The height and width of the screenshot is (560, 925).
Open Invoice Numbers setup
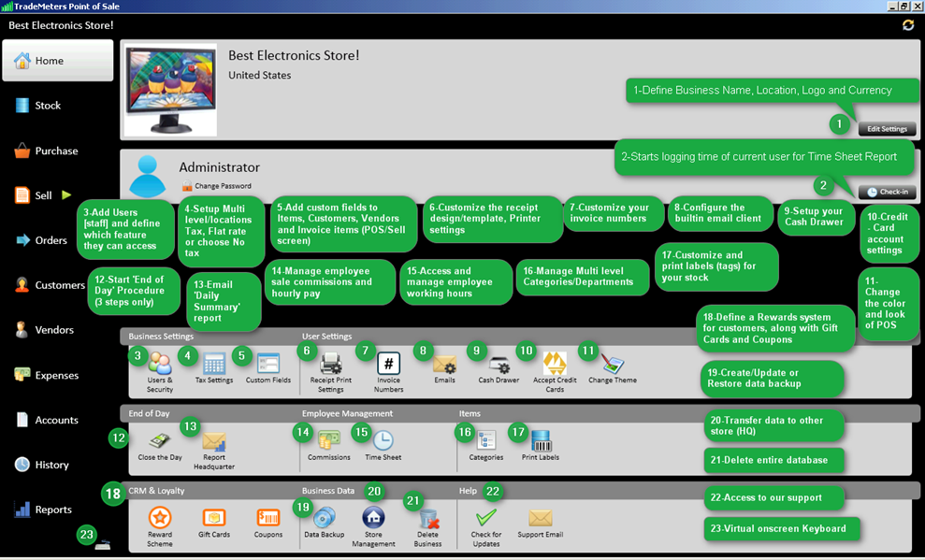pos(388,365)
